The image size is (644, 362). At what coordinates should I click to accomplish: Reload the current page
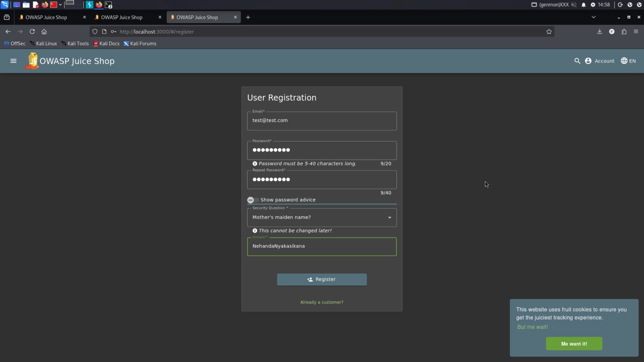click(32, 32)
